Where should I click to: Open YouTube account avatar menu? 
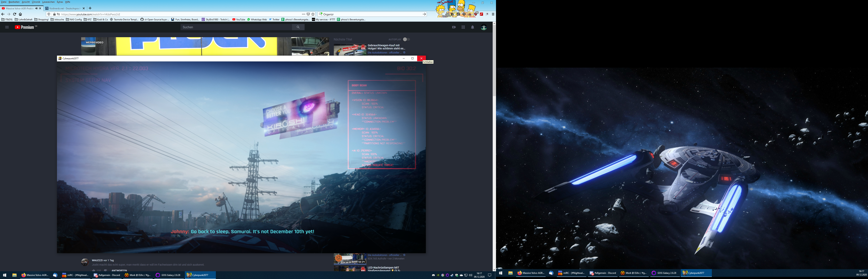484,27
